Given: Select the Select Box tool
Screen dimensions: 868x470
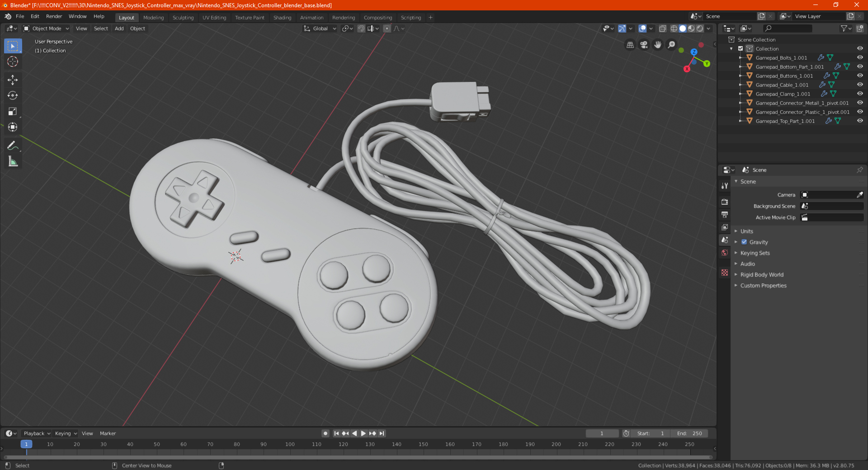Looking at the screenshot, I should [13, 46].
